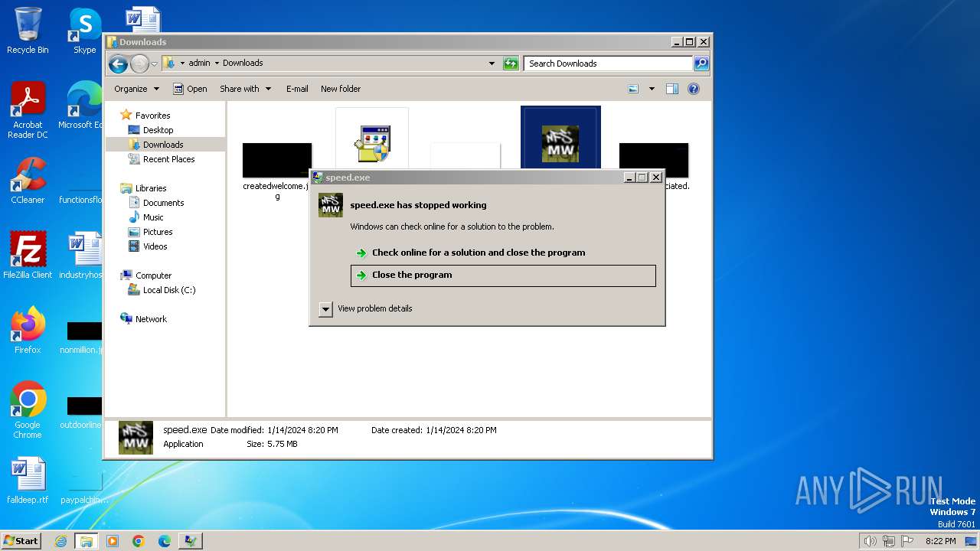Open the Documents library
Viewport: 980px width, 551px height.
pyautogui.click(x=163, y=203)
